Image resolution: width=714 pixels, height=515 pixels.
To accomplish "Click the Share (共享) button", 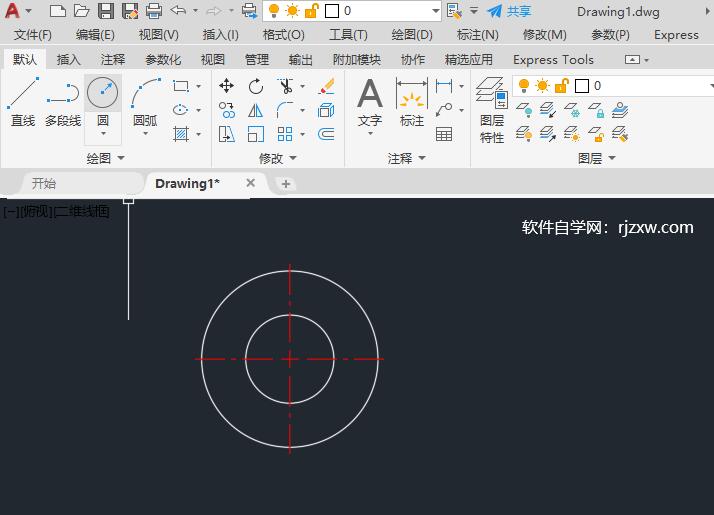I will [x=509, y=11].
